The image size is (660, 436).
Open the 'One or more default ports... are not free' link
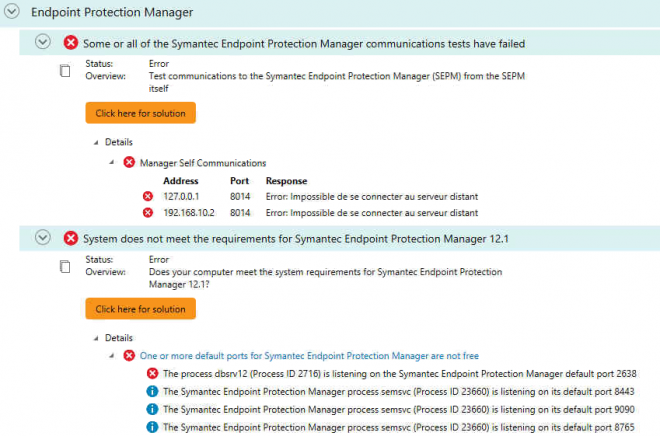coord(309,356)
